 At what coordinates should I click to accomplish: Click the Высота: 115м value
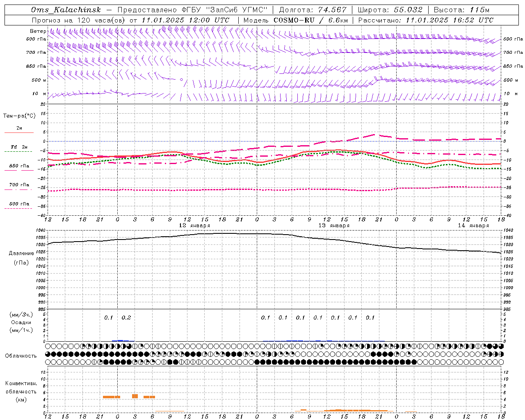pos(461,10)
